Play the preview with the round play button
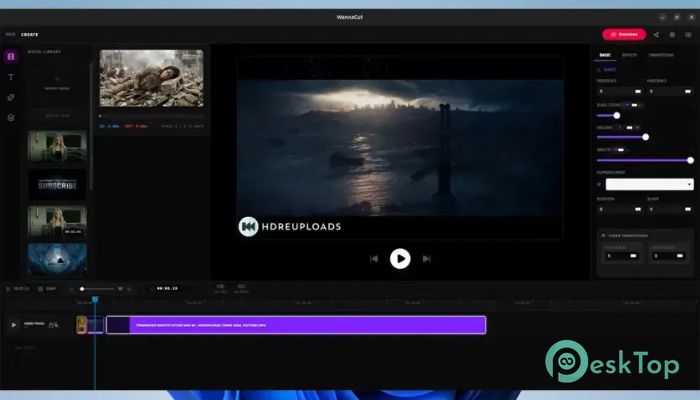 [x=400, y=258]
